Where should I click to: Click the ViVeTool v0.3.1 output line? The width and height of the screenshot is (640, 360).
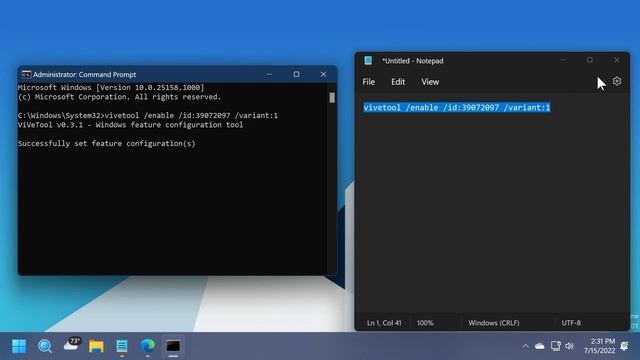131,125
